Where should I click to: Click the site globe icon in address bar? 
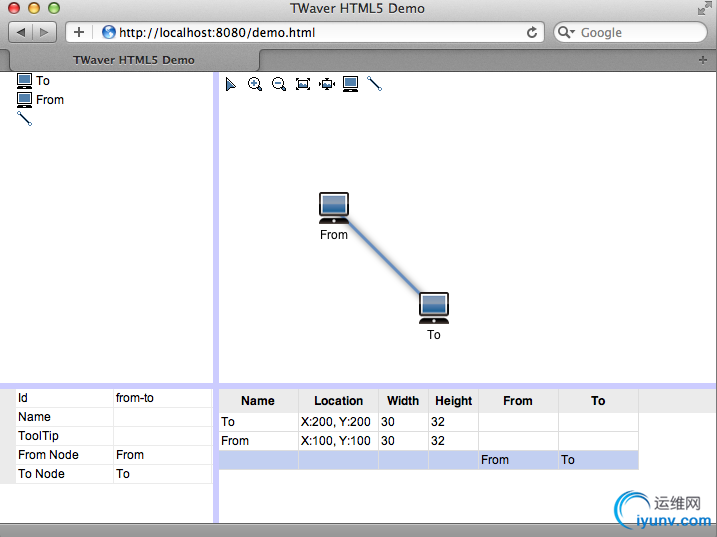(108, 32)
